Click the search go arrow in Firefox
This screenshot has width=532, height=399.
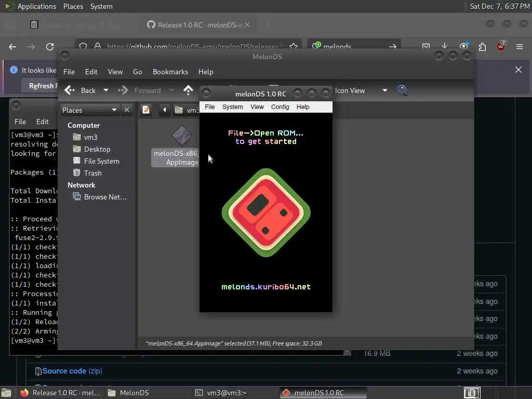[x=393, y=46]
